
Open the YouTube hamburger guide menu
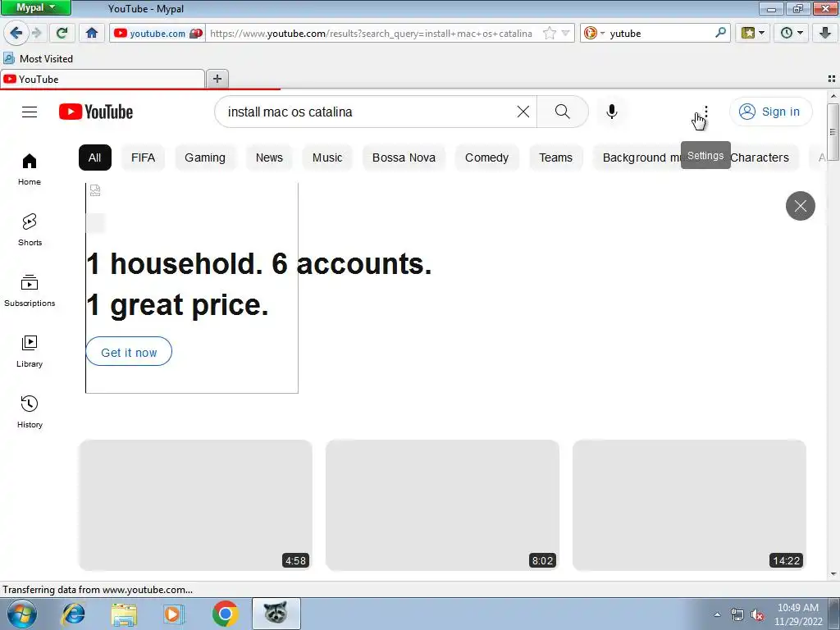(30, 112)
